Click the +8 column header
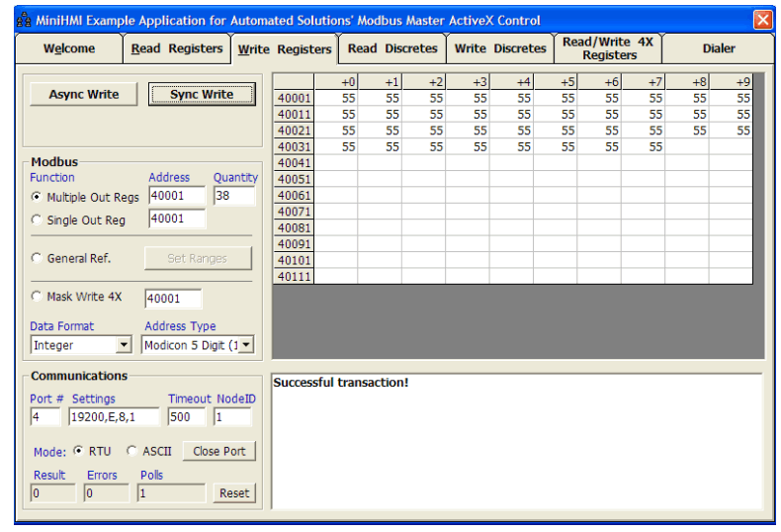 (686, 82)
